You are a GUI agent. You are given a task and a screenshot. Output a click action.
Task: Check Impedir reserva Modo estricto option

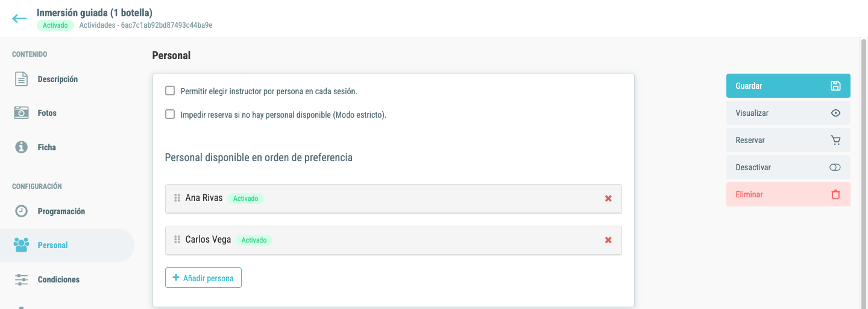click(x=170, y=114)
